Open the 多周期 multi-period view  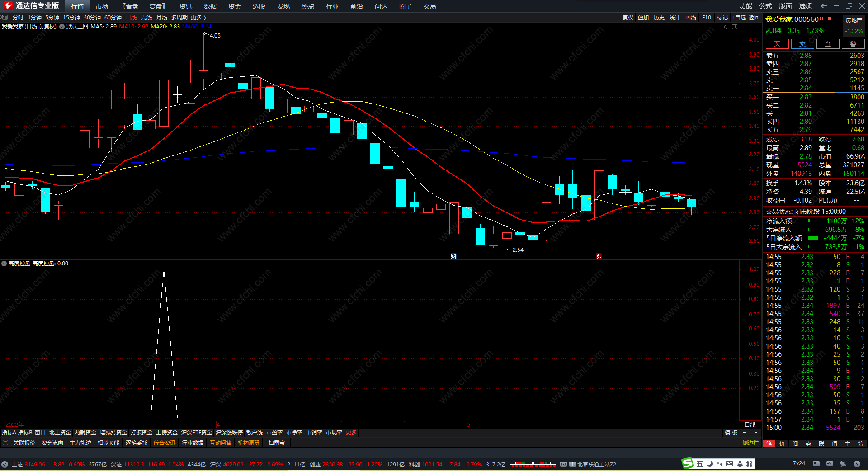pyautogui.click(x=179, y=18)
